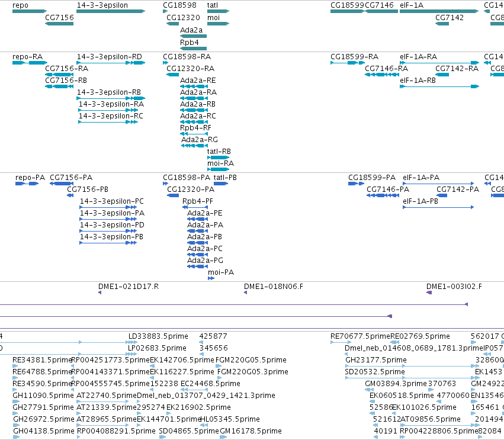Screen dimensions: 504x440
Task: Open transcript tatl-RB
Action: pos(219,152)
